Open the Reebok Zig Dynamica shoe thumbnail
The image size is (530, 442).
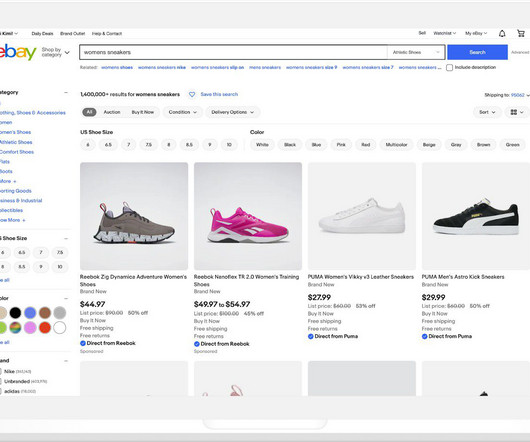click(x=134, y=216)
